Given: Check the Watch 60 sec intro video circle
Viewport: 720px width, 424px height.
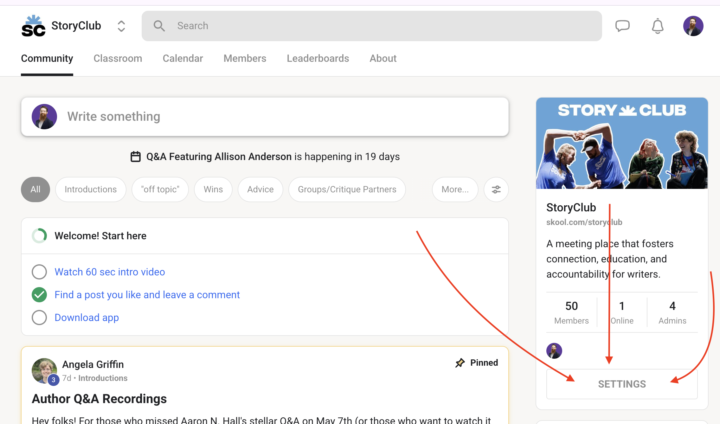Looking at the screenshot, I should tap(39, 272).
